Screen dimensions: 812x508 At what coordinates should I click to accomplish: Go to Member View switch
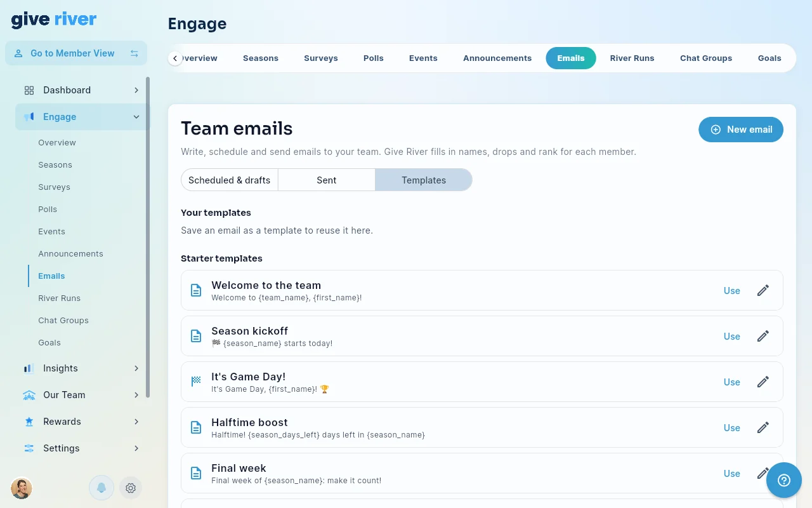(76, 53)
